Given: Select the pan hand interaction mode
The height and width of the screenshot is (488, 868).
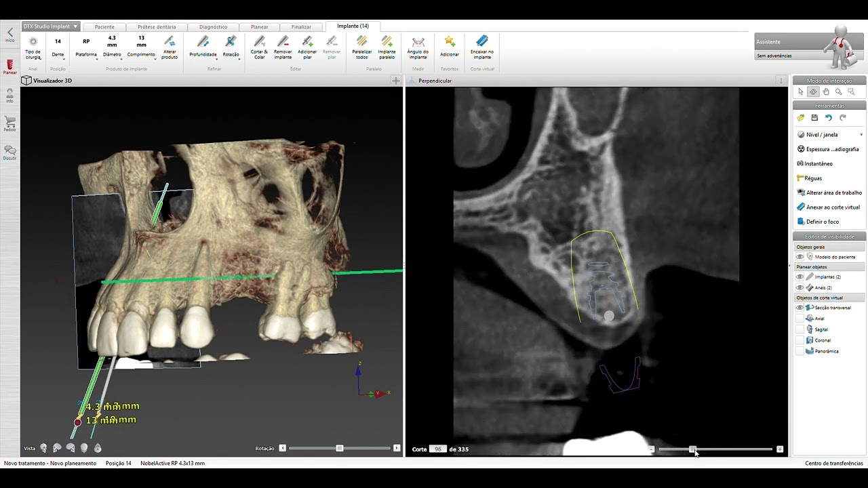Looking at the screenshot, I should (x=826, y=91).
